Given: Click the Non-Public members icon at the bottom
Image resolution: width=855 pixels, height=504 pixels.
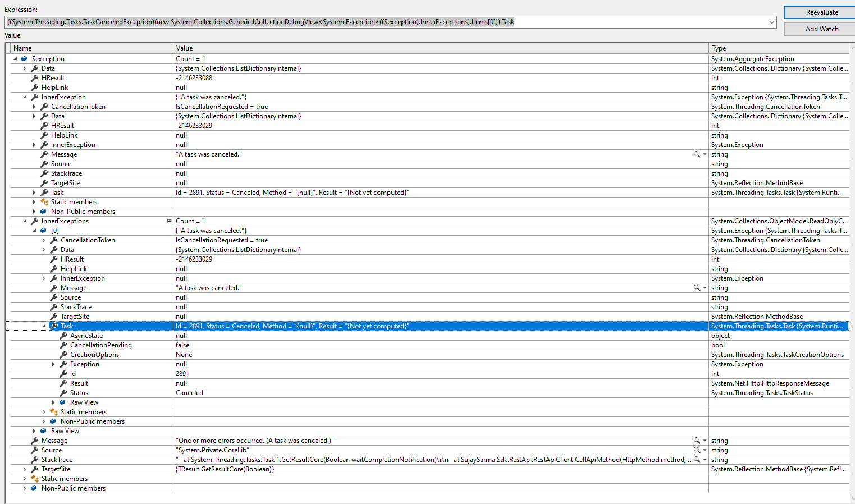Looking at the screenshot, I should (x=34, y=488).
